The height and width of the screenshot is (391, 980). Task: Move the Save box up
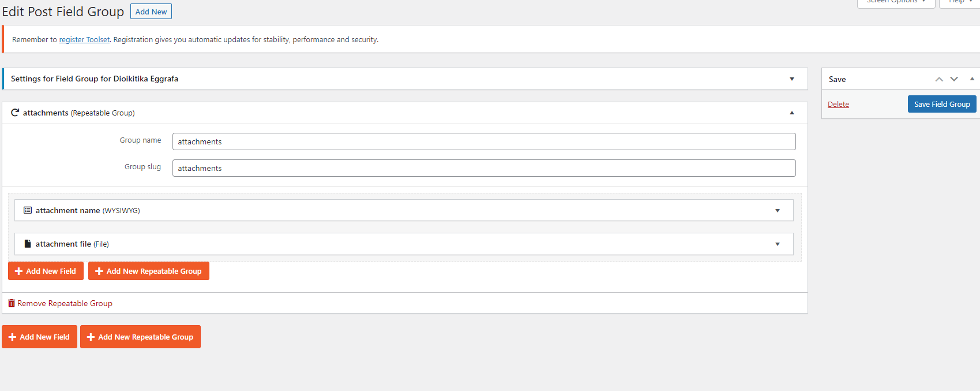pyautogui.click(x=939, y=79)
